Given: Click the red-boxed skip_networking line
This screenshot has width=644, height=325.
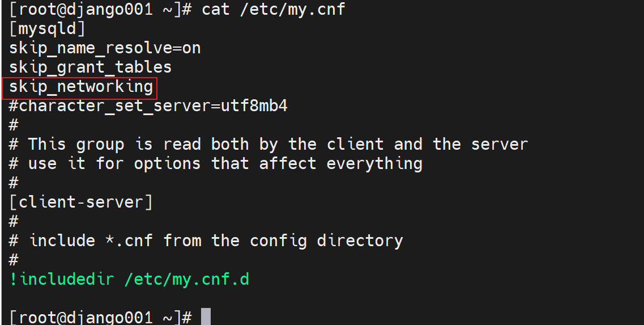Looking at the screenshot, I should [80, 86].
